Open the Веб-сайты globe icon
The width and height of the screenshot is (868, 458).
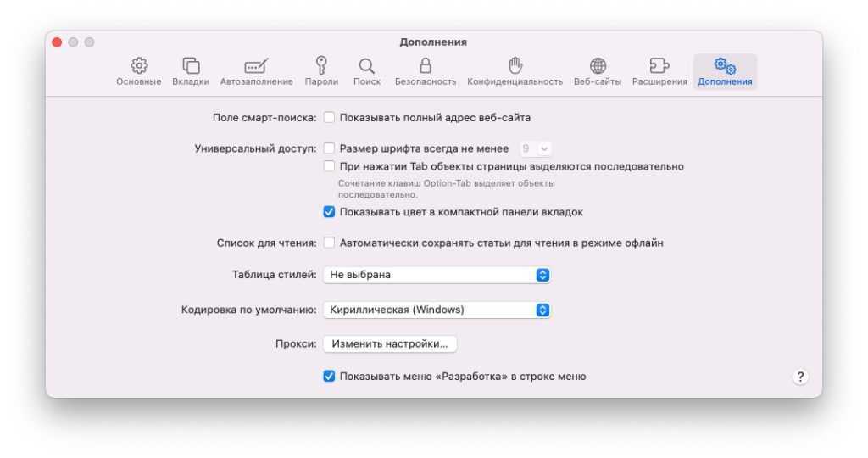[x=598, y=66]
